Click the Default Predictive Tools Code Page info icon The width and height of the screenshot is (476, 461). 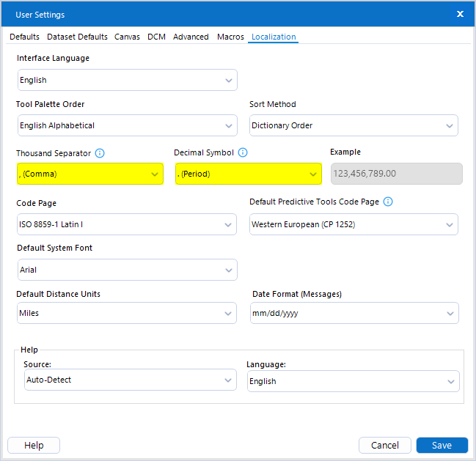click(x=388, y=202)
